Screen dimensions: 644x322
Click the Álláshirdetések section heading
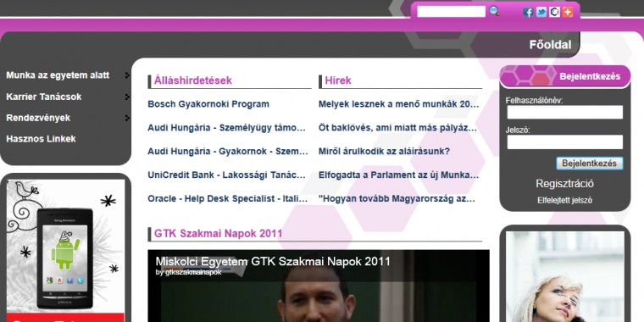coord(193,80)
